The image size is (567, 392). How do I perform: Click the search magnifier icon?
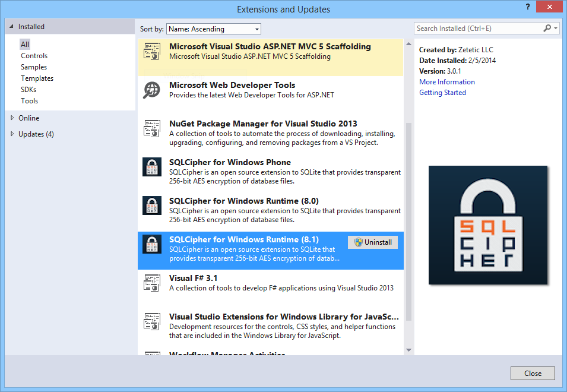click(x=547, y=28)
